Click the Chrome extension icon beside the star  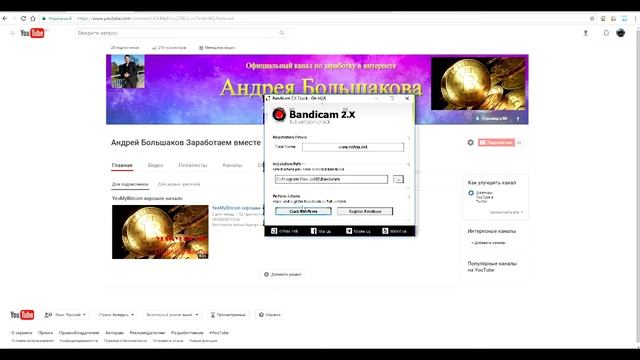[603, 18]
